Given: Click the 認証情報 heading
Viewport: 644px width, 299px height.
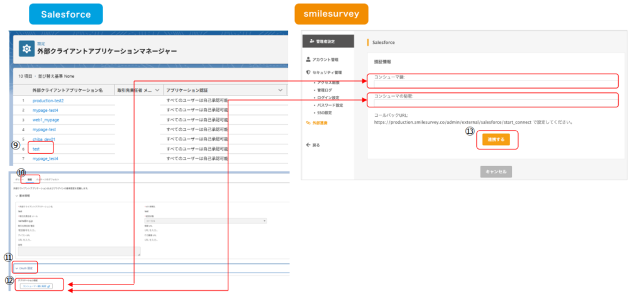Looking at the screenshot, I should [x=382, y=62].
